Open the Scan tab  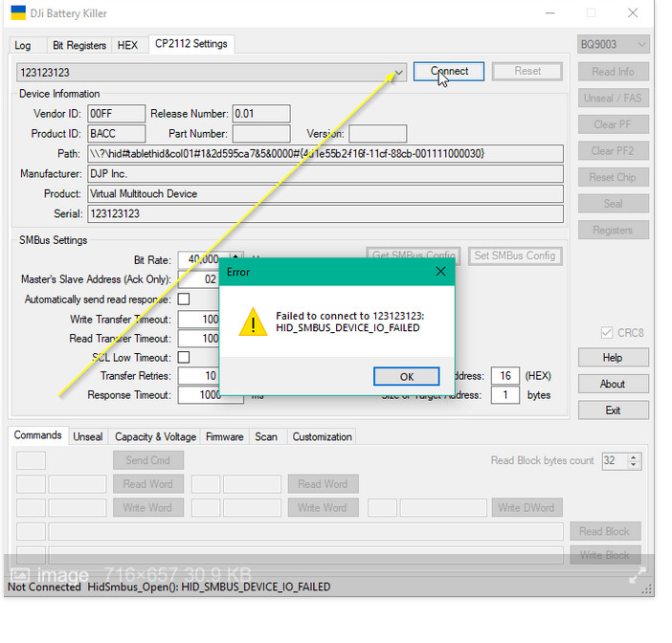(x=266, y=437)
